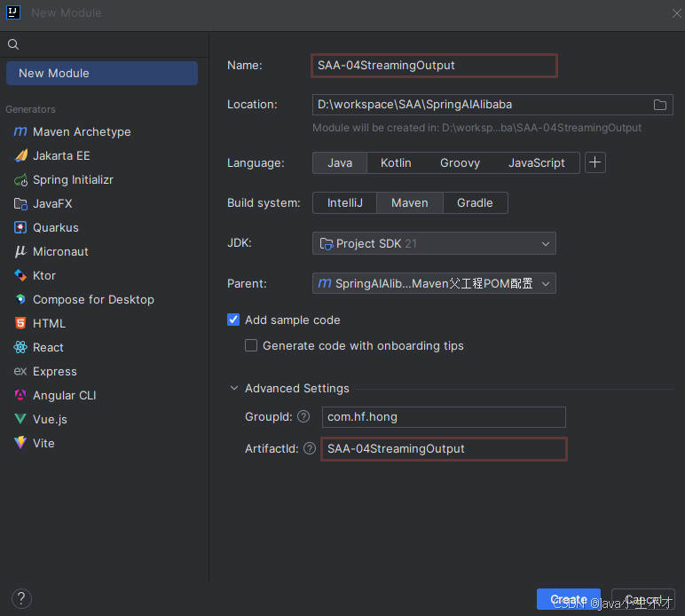The width and height of the screenshot is (685, 616).
Task: Open the Parent module dropdown
Action: click(434, 283)
